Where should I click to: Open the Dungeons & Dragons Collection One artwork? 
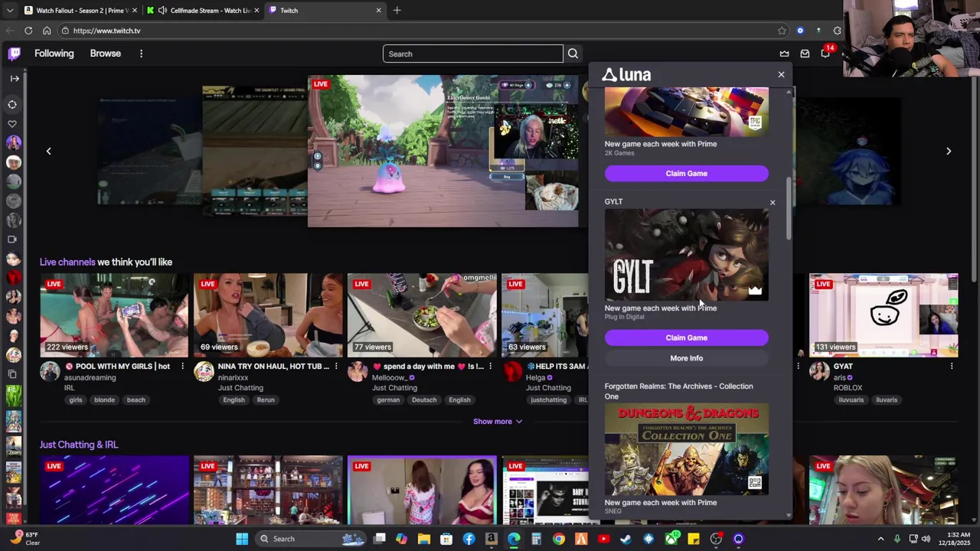click(x=687, y=449)
